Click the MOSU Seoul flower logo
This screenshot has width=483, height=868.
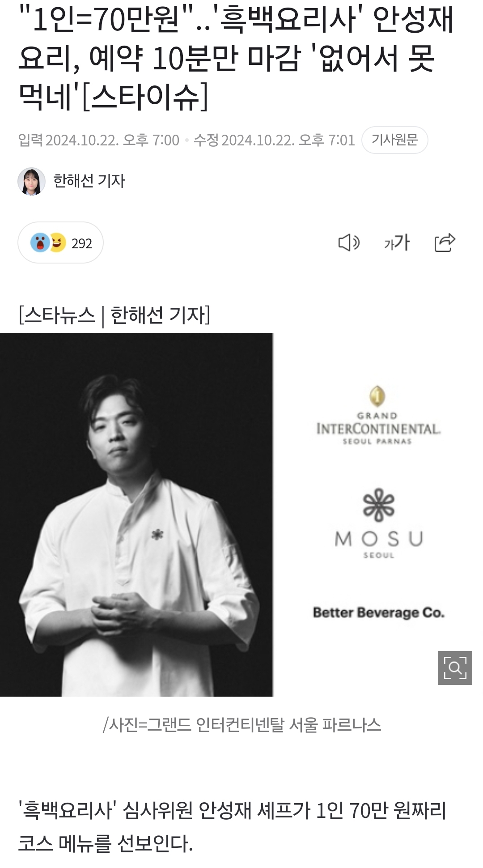[379, 523]
